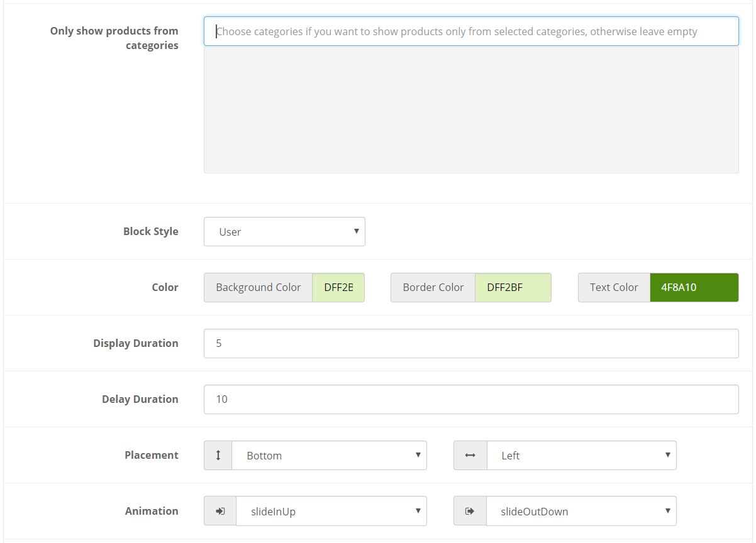Click the Delay Duration input field
756x543 pixels.
[471, 399]
